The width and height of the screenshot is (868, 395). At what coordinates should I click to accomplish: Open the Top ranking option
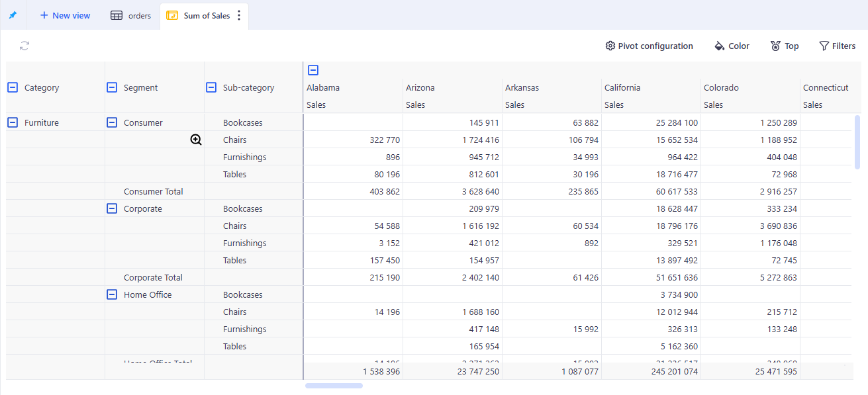[784, 46]
